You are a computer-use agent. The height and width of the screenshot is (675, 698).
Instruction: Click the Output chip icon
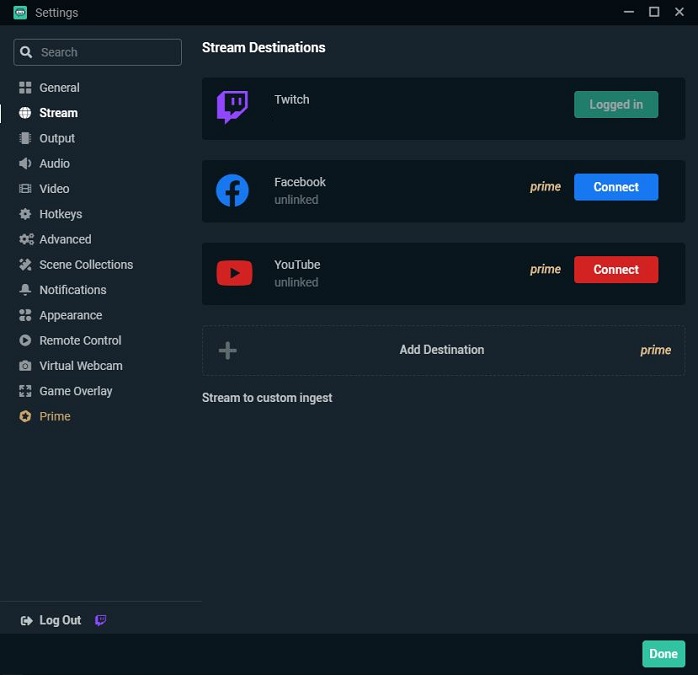click(25, 138)
